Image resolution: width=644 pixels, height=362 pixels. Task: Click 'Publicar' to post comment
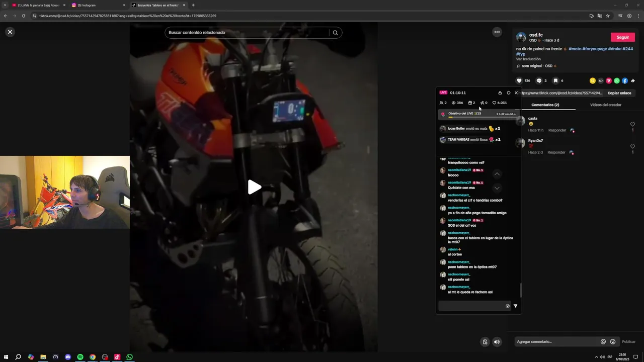pyautogui.click(x=628, y=342)
